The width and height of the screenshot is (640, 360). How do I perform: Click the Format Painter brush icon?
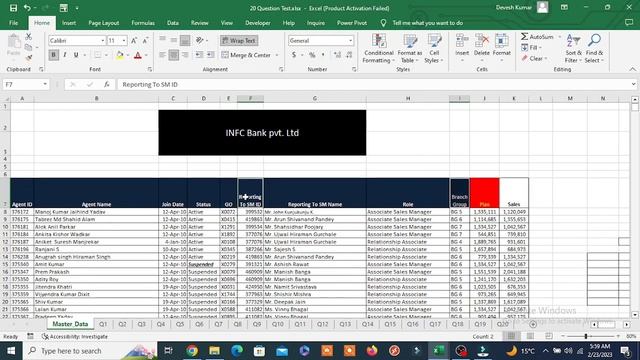[x=28, y=58]
